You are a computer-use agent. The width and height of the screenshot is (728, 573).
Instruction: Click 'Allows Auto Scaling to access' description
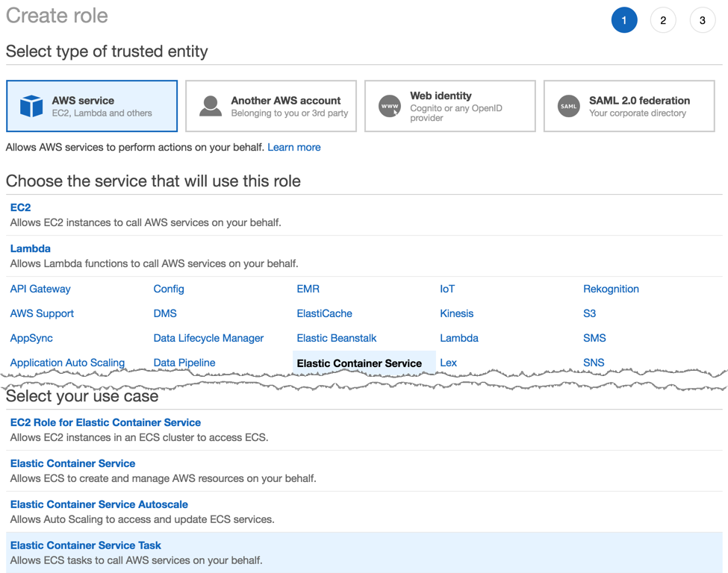[x=142, y=519]
